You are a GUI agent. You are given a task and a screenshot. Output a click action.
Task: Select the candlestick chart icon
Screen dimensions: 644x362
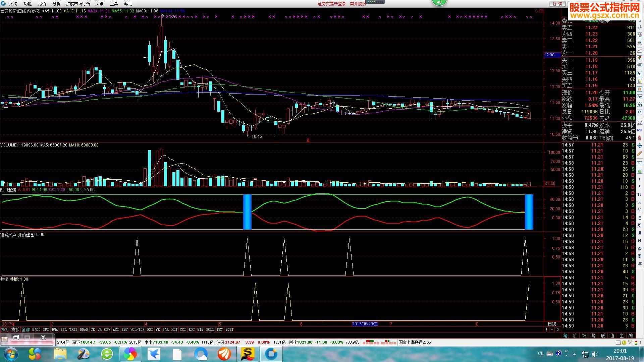[x=640, y=57]
